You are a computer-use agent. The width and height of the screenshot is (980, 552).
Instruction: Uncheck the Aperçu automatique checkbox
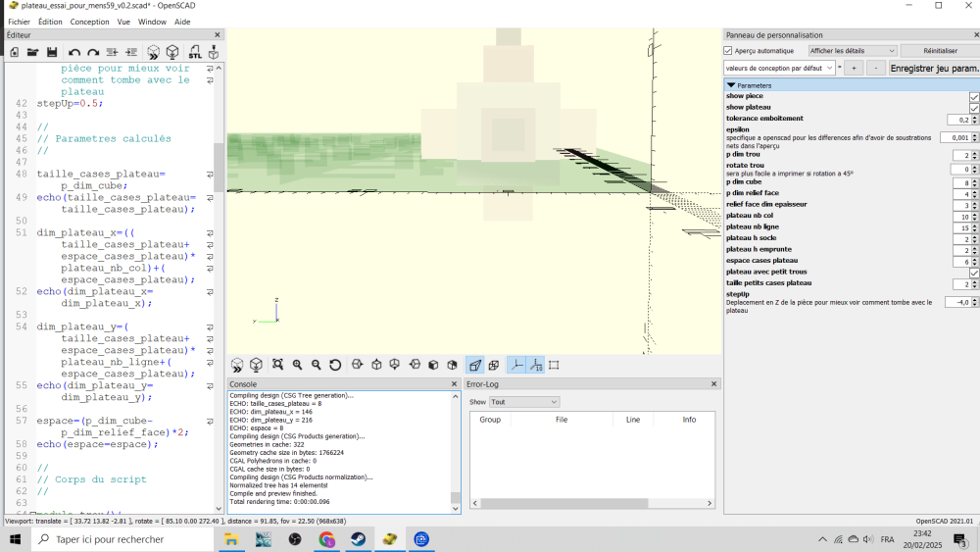[x=728, y=50]
